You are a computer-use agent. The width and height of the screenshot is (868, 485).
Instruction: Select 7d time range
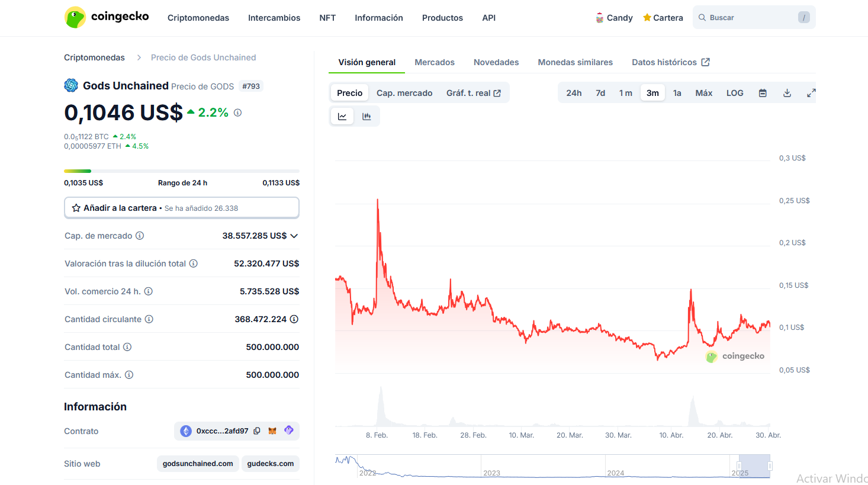point(600,93)
